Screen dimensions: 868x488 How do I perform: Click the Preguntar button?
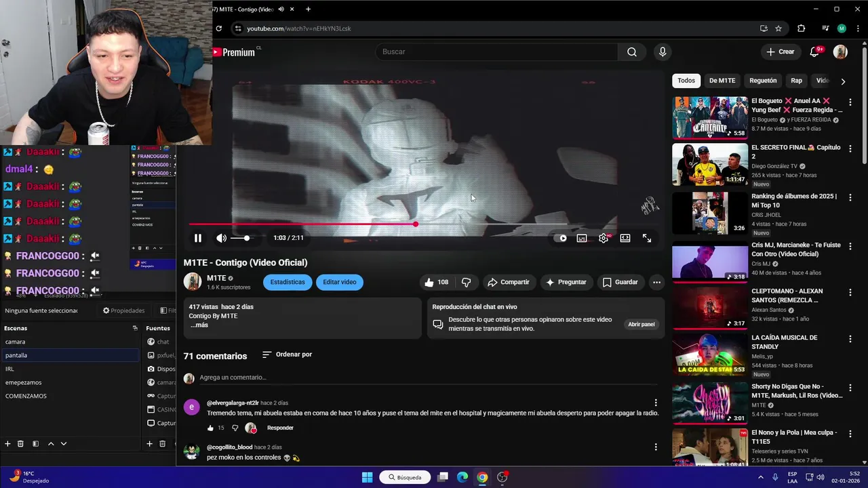566,282
